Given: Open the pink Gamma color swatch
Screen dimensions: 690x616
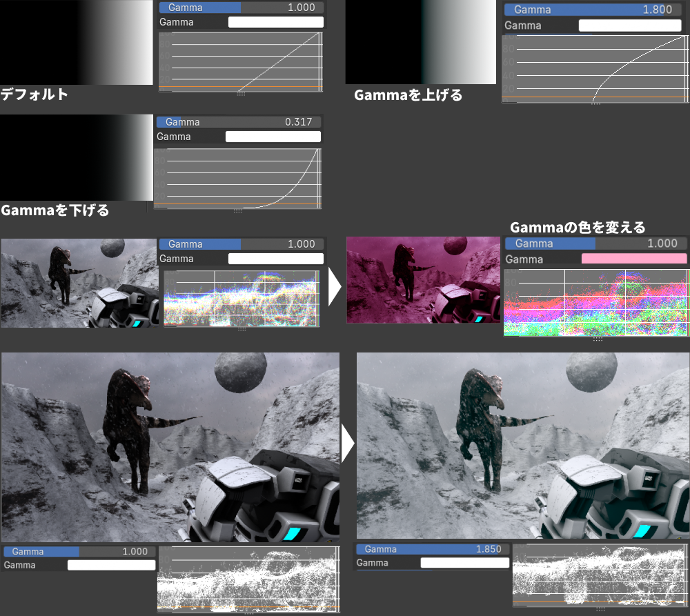Looking at the screenshot, I should (634, 259).
